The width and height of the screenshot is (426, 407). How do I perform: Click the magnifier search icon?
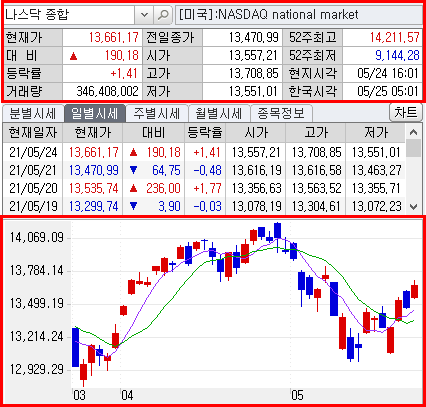163,15
